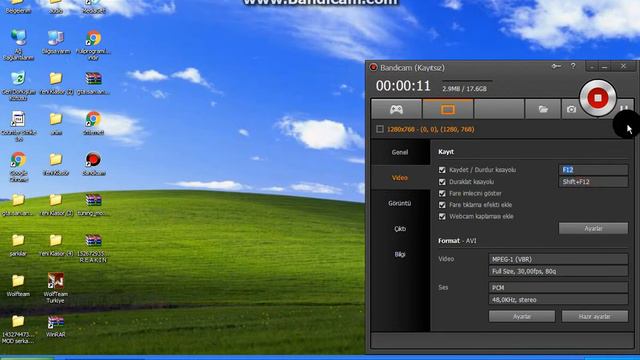Viewport: 640px width, 360px height.
Task: Toggle Fare tıklama efekti ekle checkbox
Action: [442, 204]
